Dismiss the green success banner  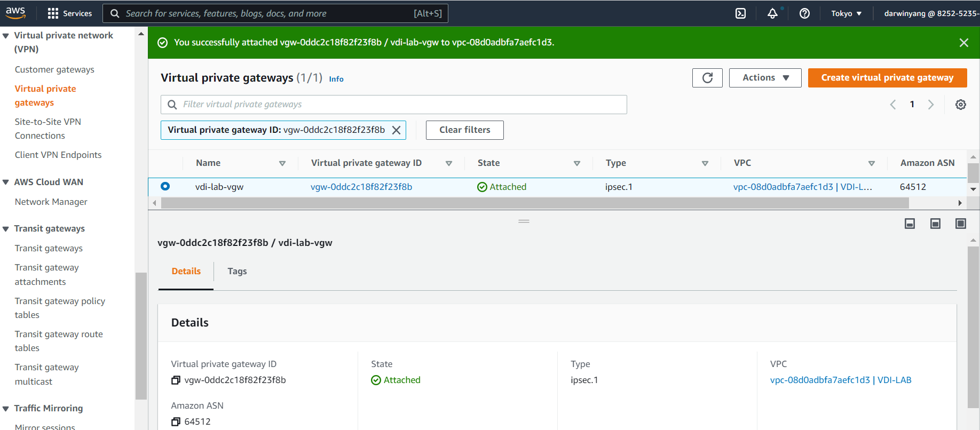click(963, 43)
